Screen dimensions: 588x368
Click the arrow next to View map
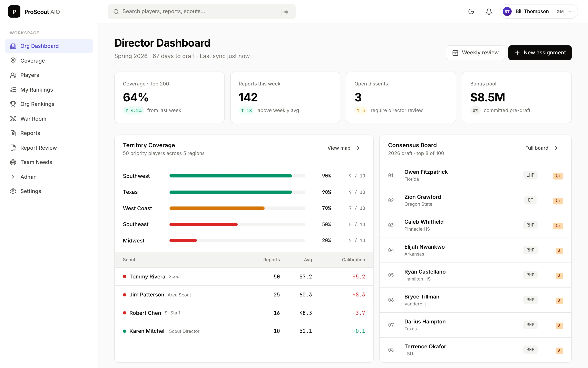(x=357, y=148)
